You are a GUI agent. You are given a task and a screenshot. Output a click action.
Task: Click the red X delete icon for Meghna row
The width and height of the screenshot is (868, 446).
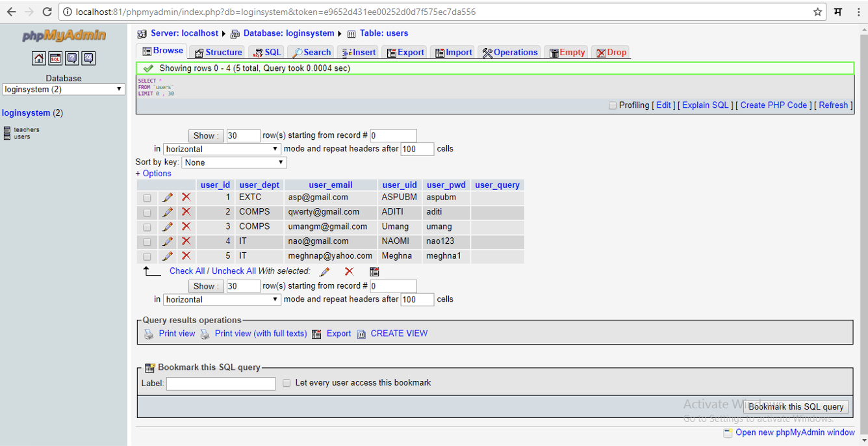186,256
